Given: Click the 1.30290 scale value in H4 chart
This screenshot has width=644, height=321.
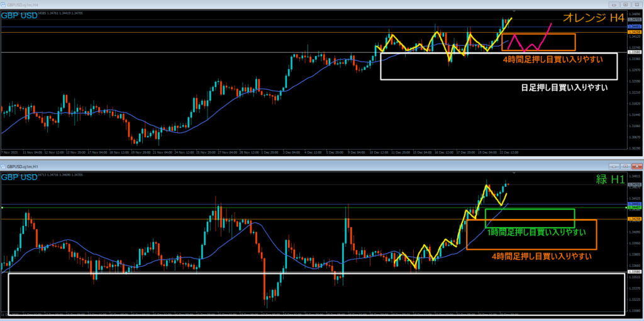Looking at the screenshot, I should tap(634, 148).
